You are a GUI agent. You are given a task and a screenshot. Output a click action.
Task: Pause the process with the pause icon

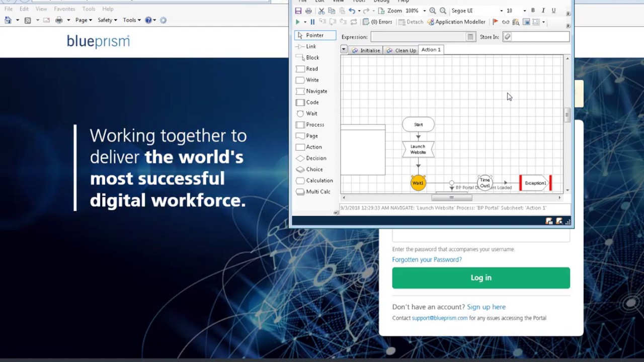(x=312, y=22)
